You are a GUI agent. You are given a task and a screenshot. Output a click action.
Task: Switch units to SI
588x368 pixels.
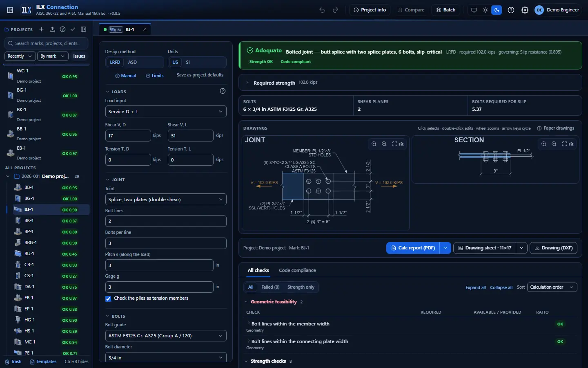[188, 62]
